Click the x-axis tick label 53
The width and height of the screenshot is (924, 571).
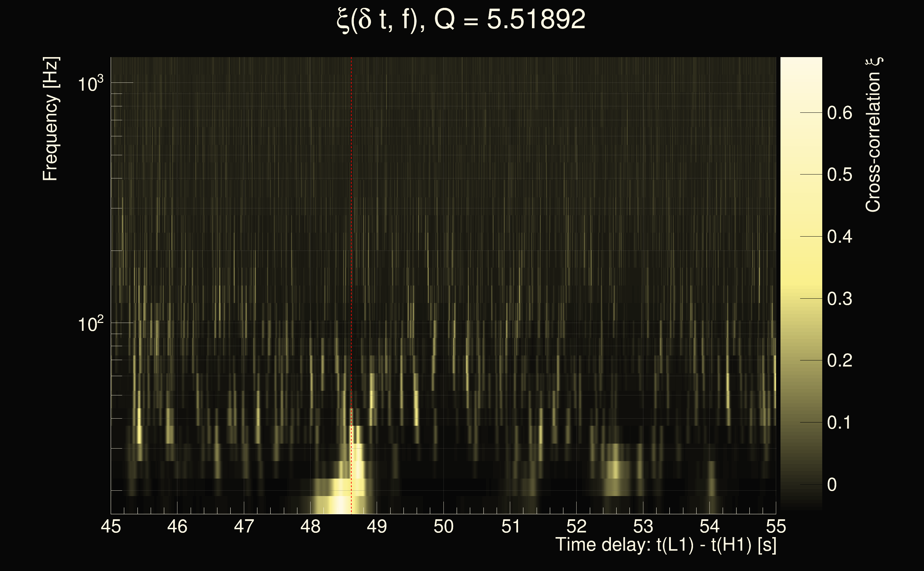pos(643,526)
